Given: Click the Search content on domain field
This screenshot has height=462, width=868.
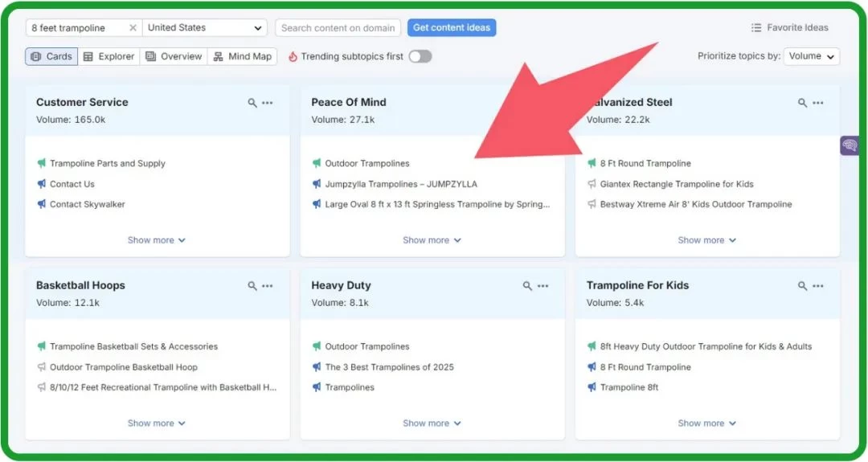Looking at the screenshot, I should click(x=338, y=27).
